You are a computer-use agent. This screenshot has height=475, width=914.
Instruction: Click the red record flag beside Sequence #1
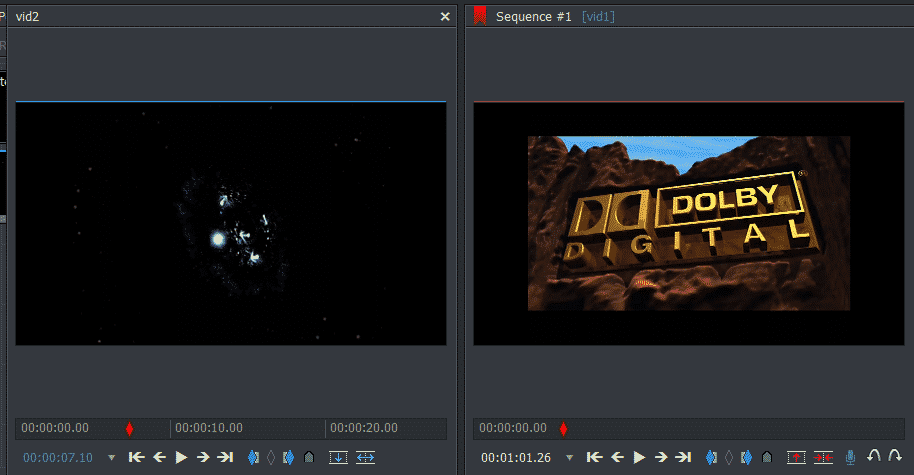click(480, 16)
